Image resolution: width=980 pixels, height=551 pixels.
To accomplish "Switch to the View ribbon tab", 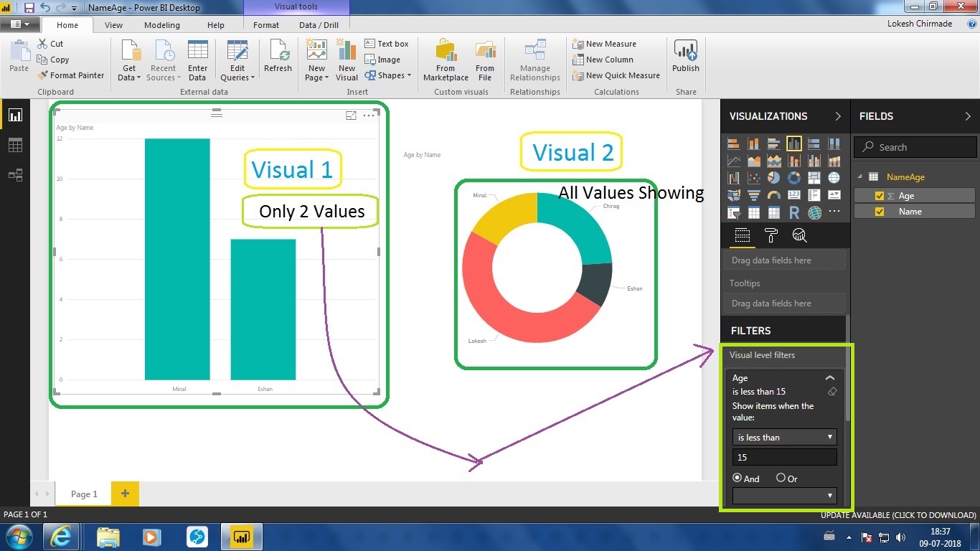I will 113,25.
